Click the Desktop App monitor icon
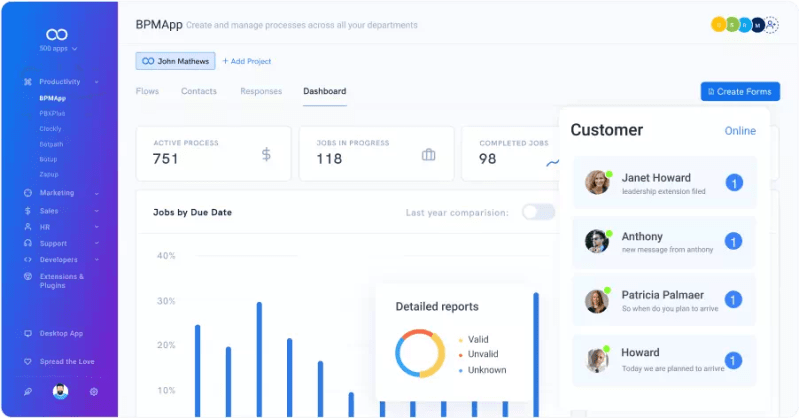This screenshot has height=418, width=799. click(28, 333)
